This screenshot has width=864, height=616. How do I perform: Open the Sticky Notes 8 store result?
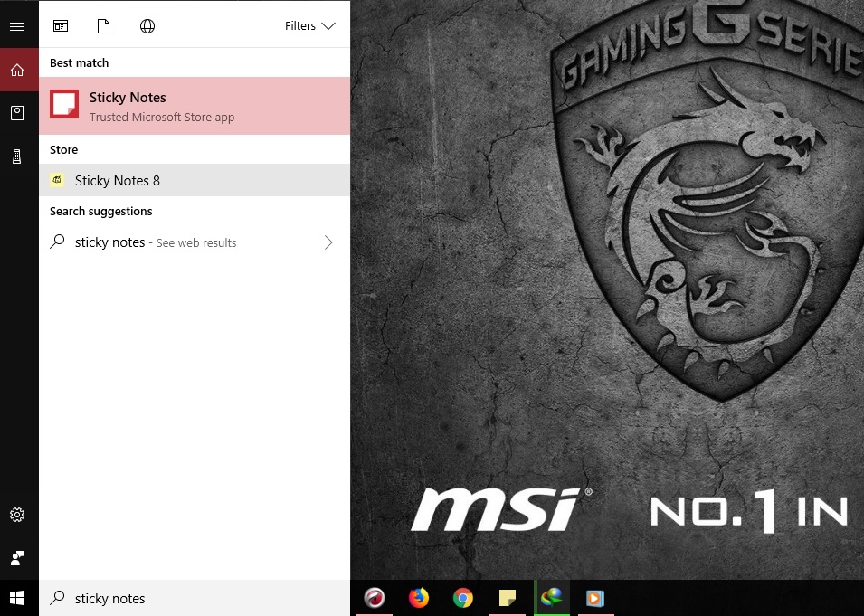195,180
